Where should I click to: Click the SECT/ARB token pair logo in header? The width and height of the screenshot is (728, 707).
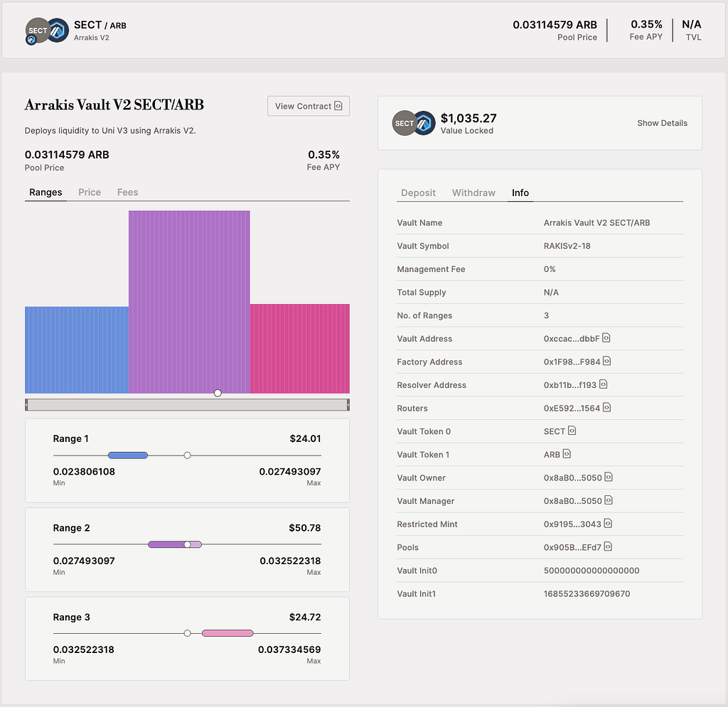pyautogui.click(x=47, y=31)
